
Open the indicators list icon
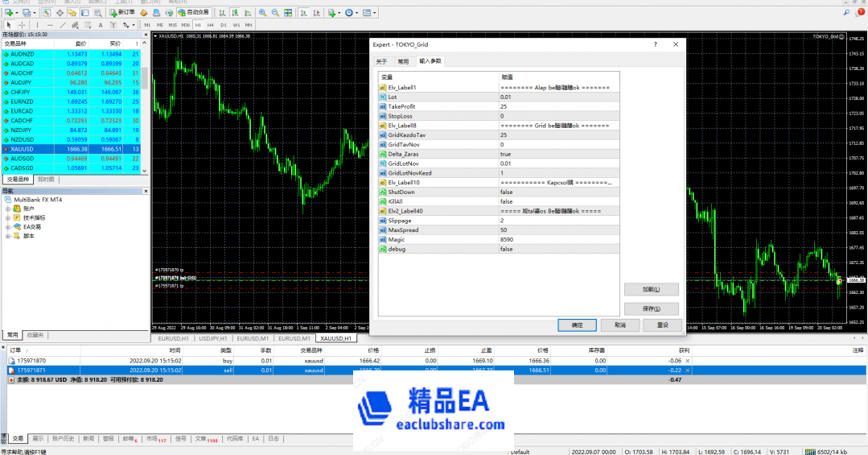point(331,12)
